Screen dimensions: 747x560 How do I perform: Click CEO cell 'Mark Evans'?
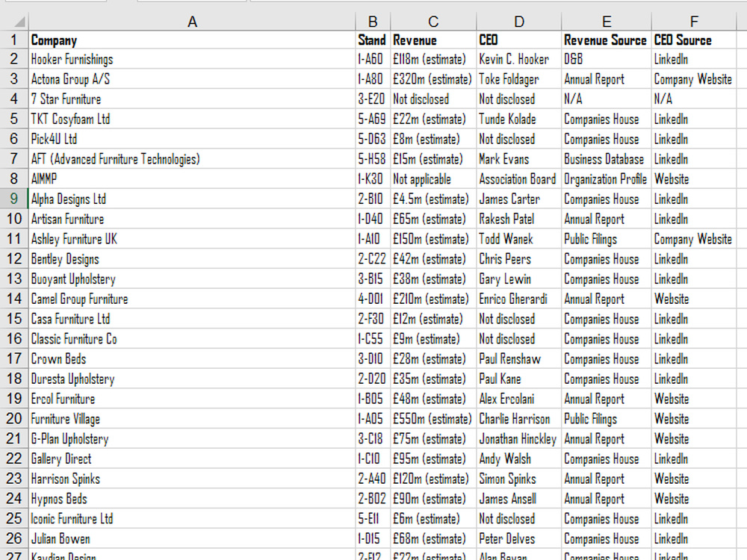[x=519, y=159]
